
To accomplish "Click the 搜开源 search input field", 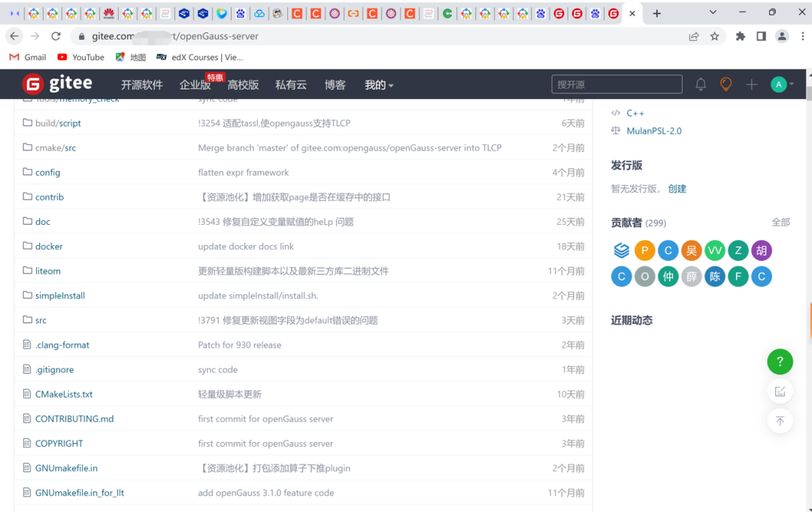I will click(617, 84).
